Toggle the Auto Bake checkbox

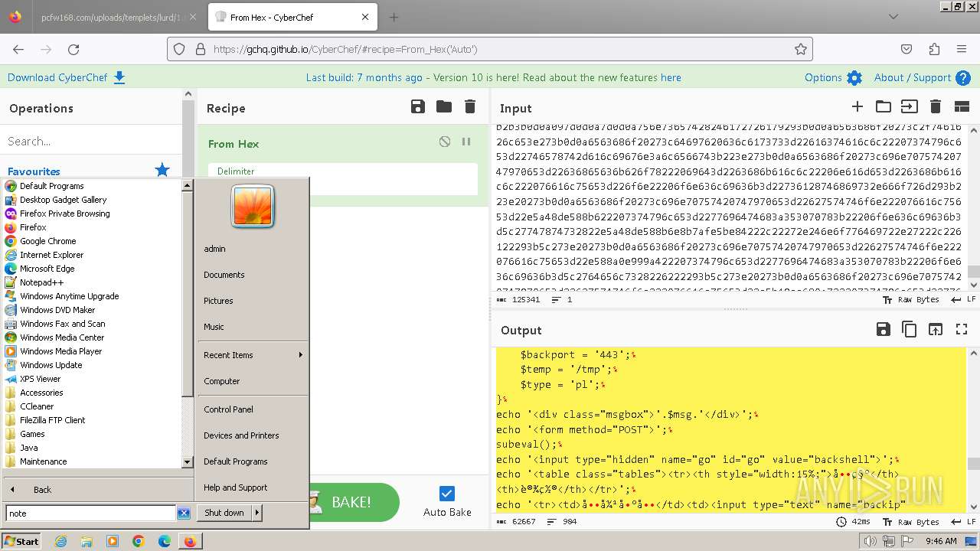[x=447, y=494]
